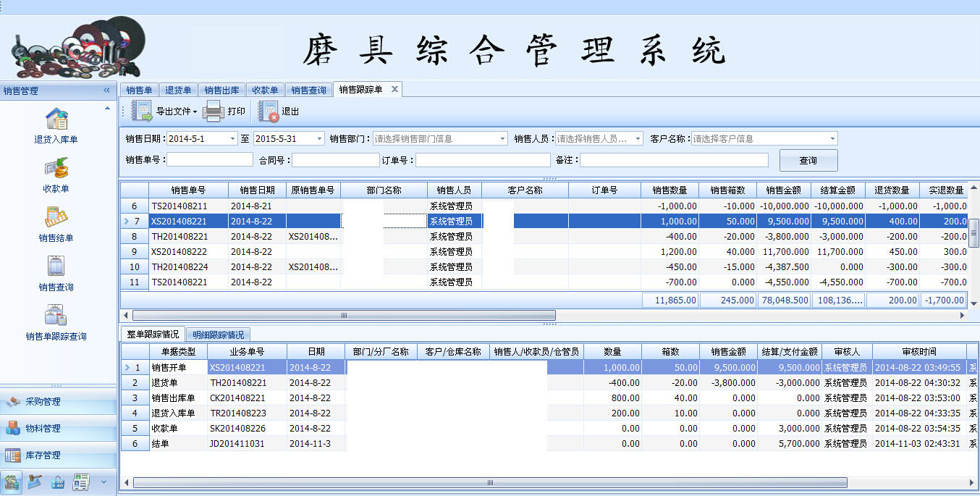Select the 整单跟踪情况 tab

153,335
